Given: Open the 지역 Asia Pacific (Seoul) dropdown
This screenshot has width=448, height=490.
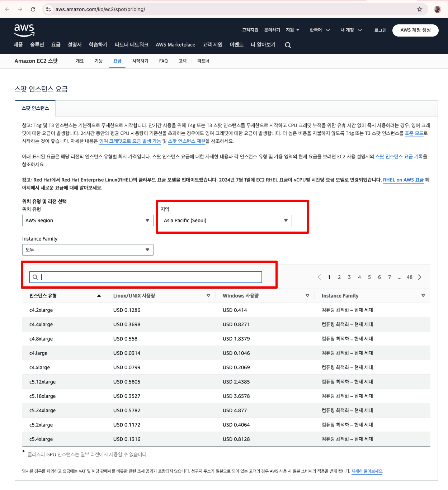Looking at the screenshot, I should pyautogui.click(x=226, y=220).
